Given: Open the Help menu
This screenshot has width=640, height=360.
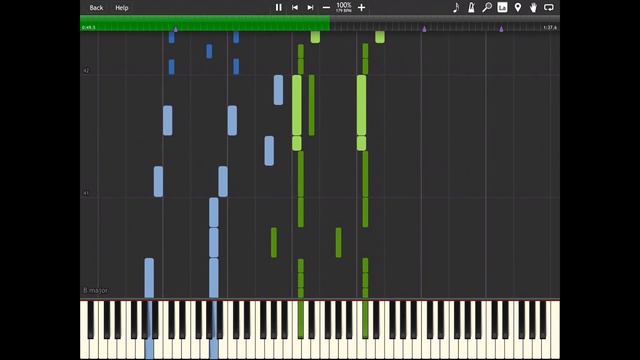Looking at the screenshot, I should [122, 8].
